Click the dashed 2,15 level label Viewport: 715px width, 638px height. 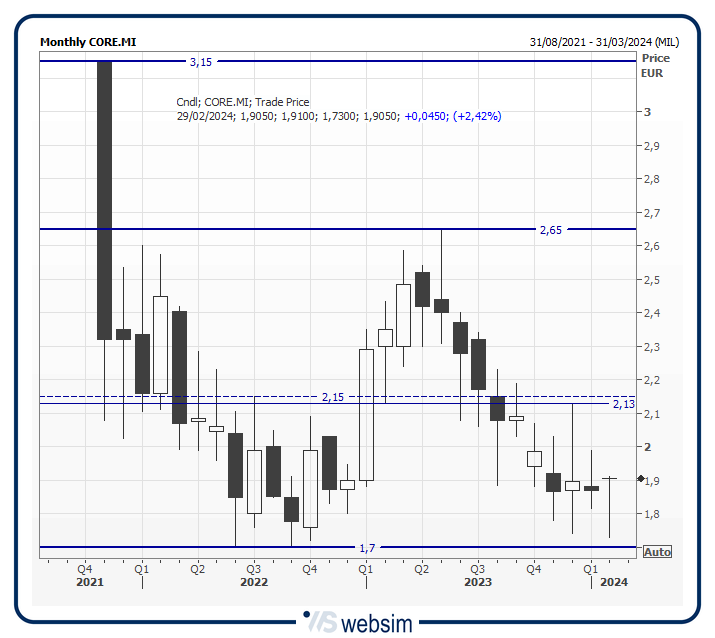[x=332, y=397]
